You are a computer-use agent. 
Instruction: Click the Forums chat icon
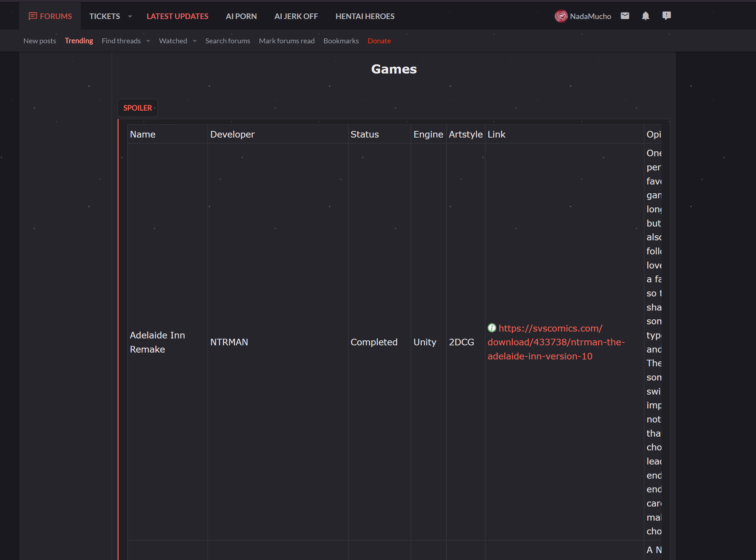point(33,16)
